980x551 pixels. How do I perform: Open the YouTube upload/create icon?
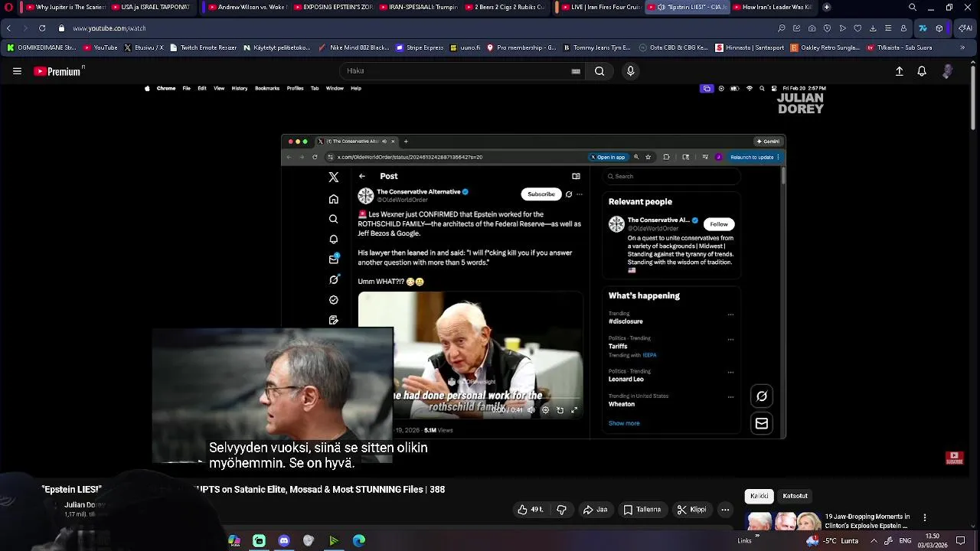[899, 71]
